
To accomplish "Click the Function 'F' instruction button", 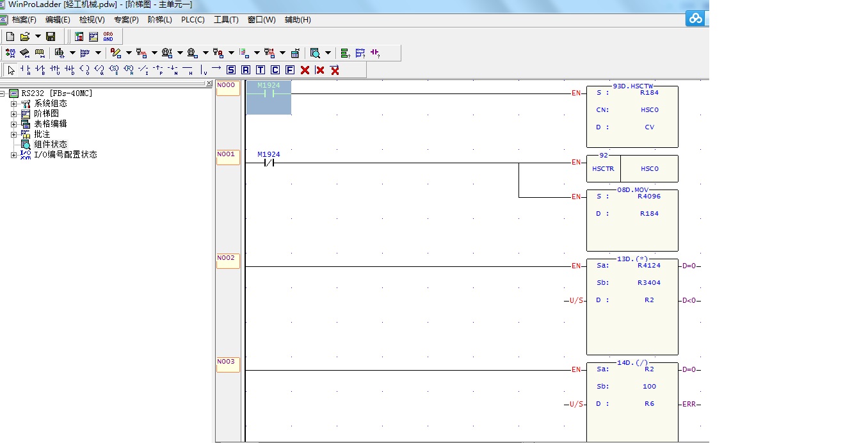I will point(290,70).
